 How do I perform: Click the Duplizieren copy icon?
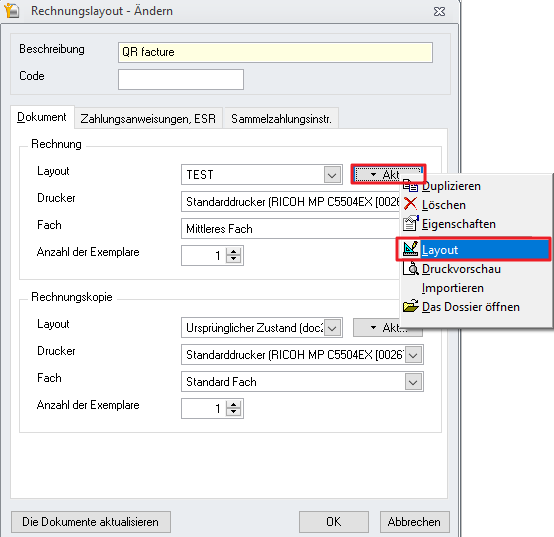(x=410, y=186)
